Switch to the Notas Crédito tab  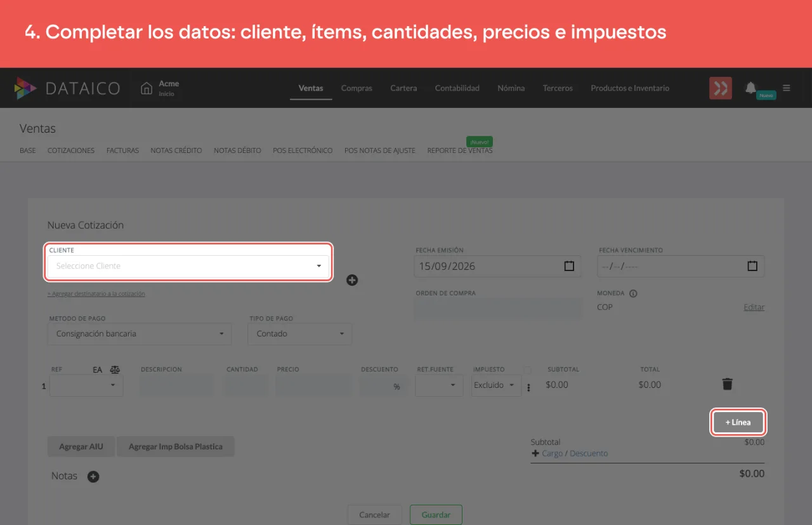tap(176, 150)
